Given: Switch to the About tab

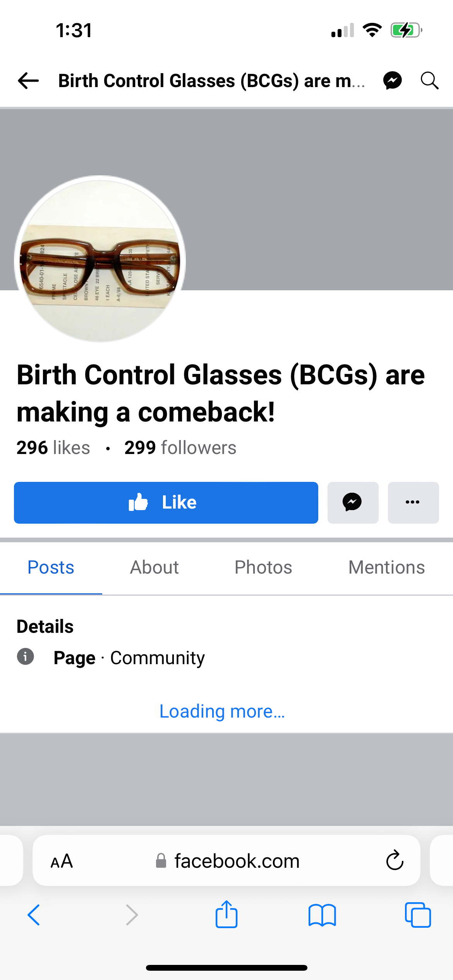Looking at the screenshot, I should pos(154,567).
